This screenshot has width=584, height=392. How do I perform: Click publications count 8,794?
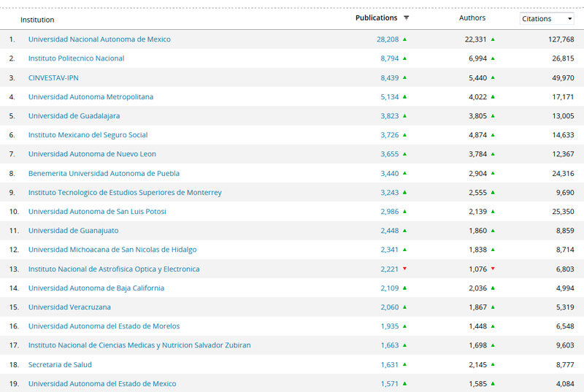coord(390,58)
